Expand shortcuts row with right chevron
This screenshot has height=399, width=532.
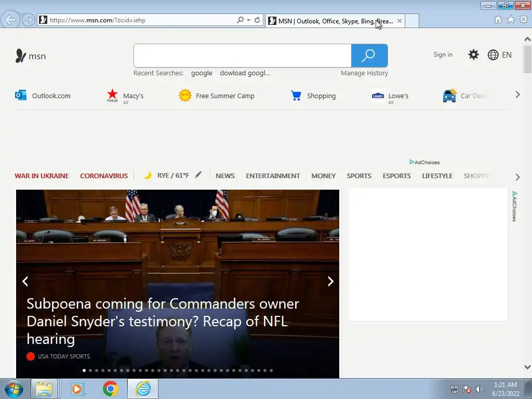click(x=517, y=95)
